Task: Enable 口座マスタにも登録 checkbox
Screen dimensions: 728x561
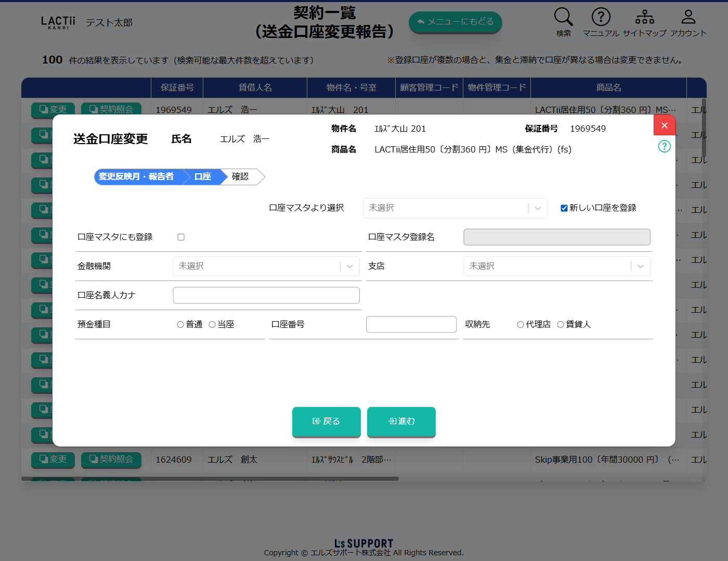Action: point(181,237)
